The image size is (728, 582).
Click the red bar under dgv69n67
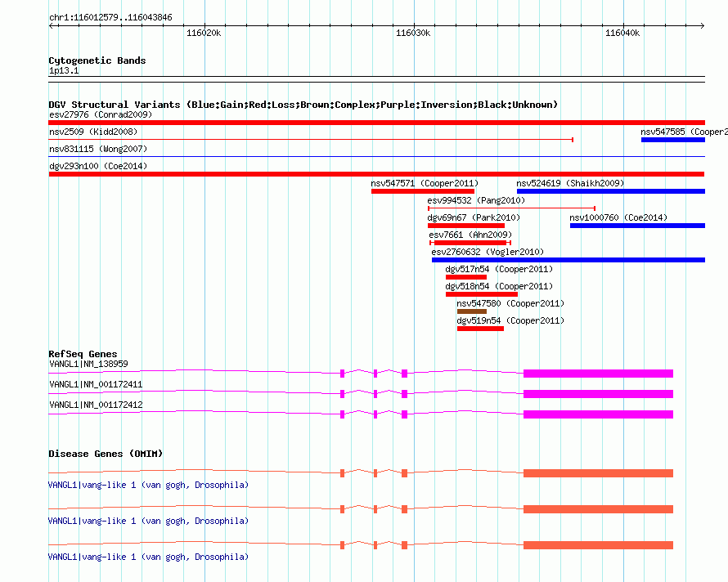coord(466,226)
